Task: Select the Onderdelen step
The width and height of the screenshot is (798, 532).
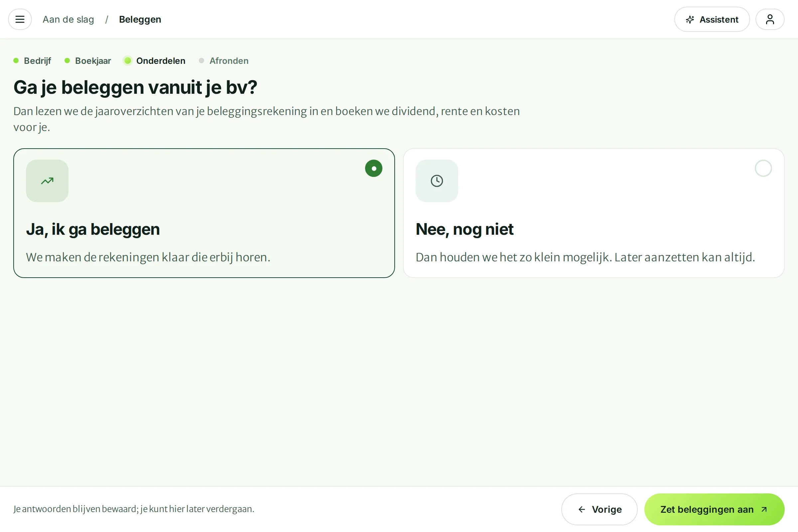Action: click(x=155, y=61)
